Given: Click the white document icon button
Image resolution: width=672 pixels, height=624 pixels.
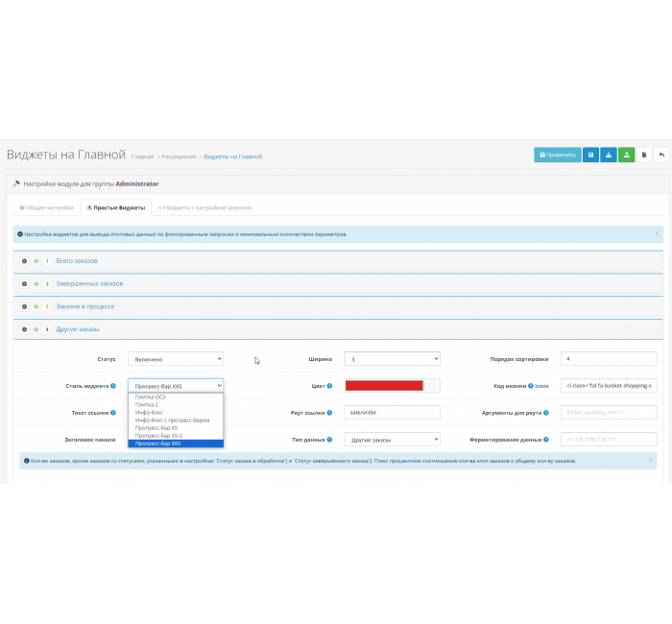Looking at the screenshot, I should click(644, 155).
